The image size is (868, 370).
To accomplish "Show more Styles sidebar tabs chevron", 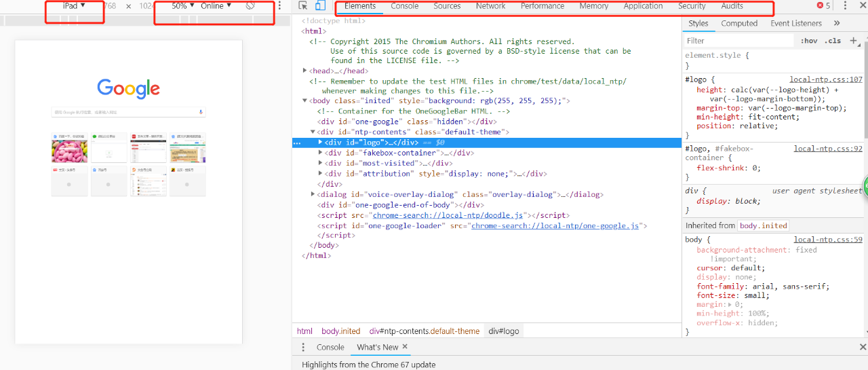I will (x=836, y=23).
